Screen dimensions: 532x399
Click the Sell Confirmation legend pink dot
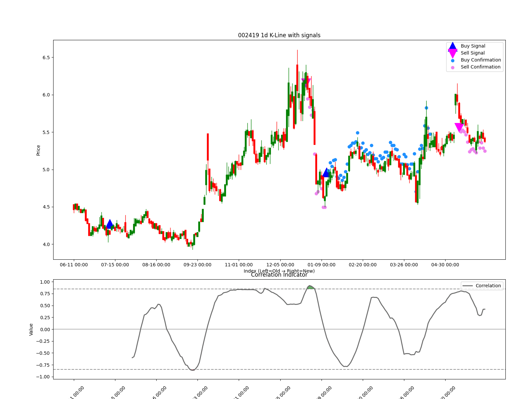(x=453, y=67)
